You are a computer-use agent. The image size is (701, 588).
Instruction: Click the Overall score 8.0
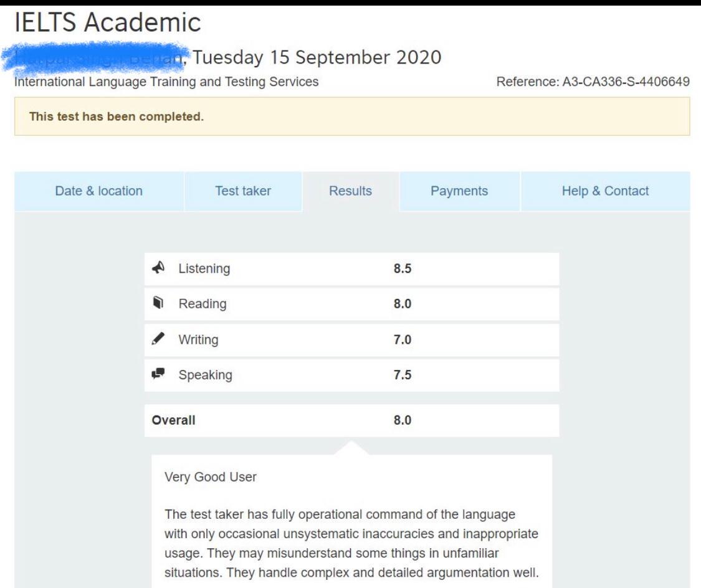[403, 420]
